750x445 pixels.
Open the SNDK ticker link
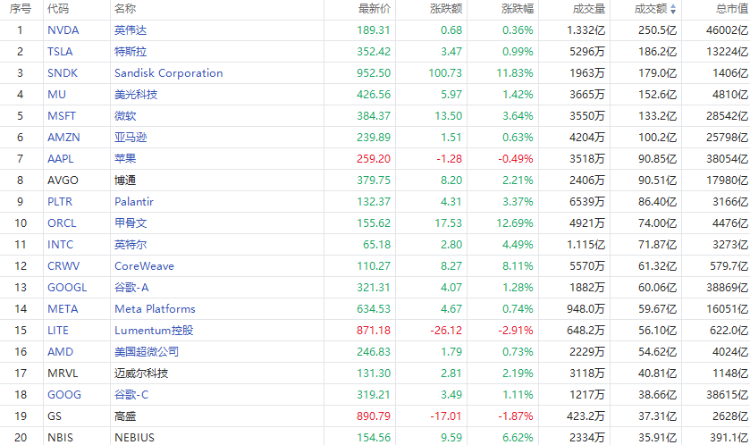point(62,73)
